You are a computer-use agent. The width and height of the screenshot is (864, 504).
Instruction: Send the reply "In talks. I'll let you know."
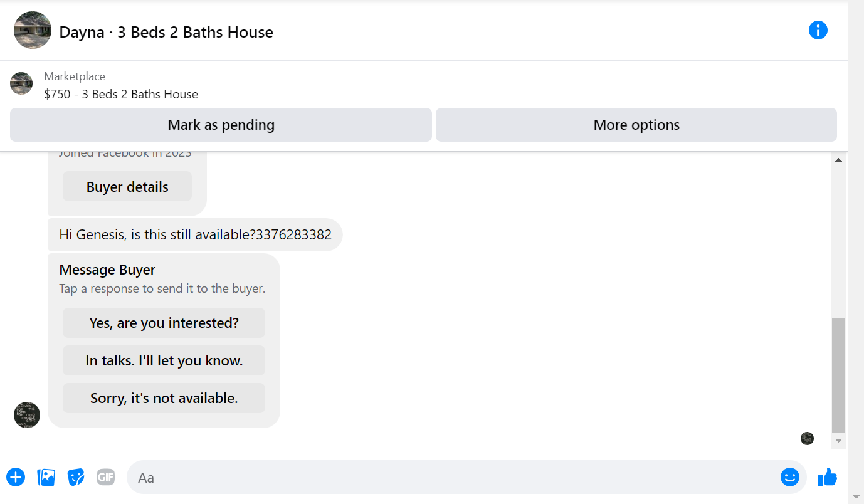coord(164,360)
